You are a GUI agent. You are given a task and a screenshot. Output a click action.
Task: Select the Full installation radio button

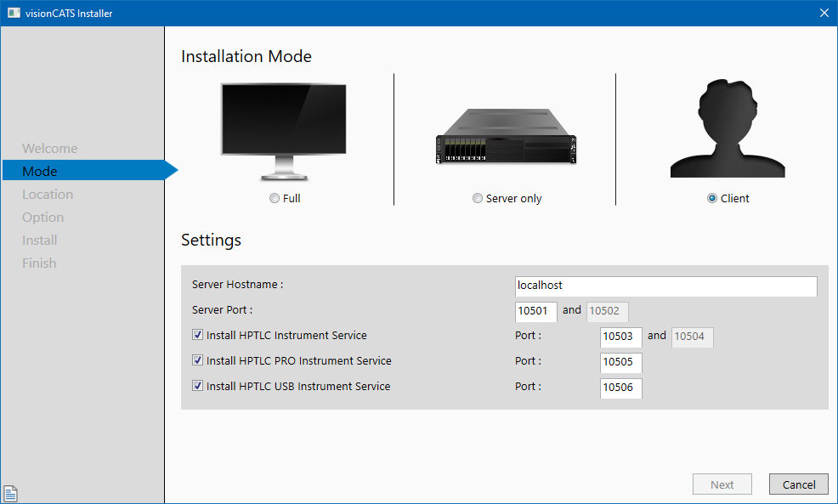[274, 198]
